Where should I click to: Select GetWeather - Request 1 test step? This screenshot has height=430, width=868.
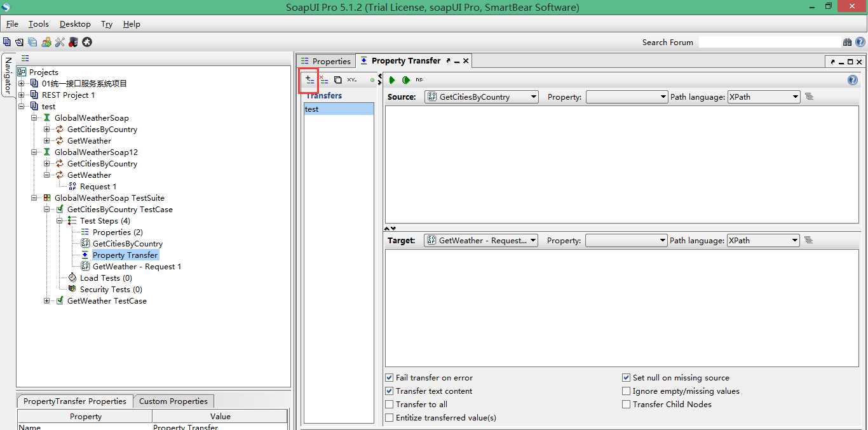click(x=137, y=266)
